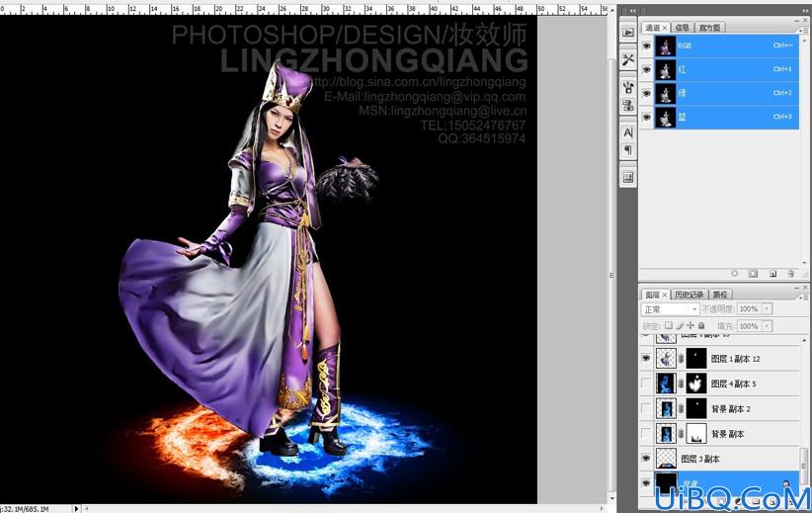The width and height of the screenshot is (812, 513).
Task: Open the Channels panel options menu
Action: pyautogui.click(x=805, y=31)
